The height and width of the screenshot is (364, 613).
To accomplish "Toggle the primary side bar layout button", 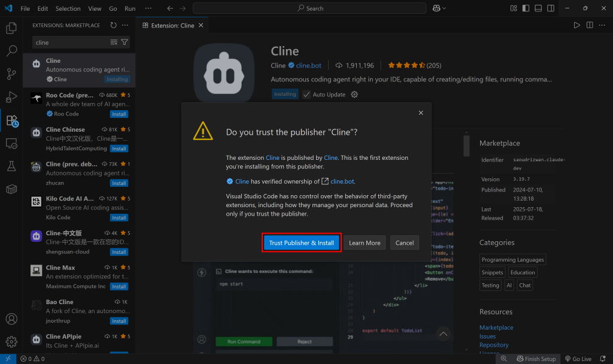I will 525,8.
